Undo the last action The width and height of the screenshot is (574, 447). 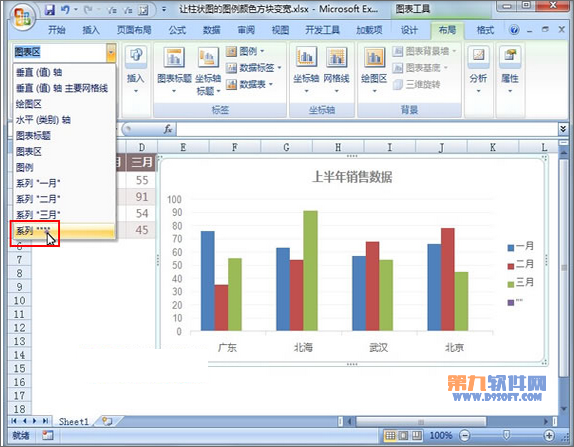coord(66,10)
